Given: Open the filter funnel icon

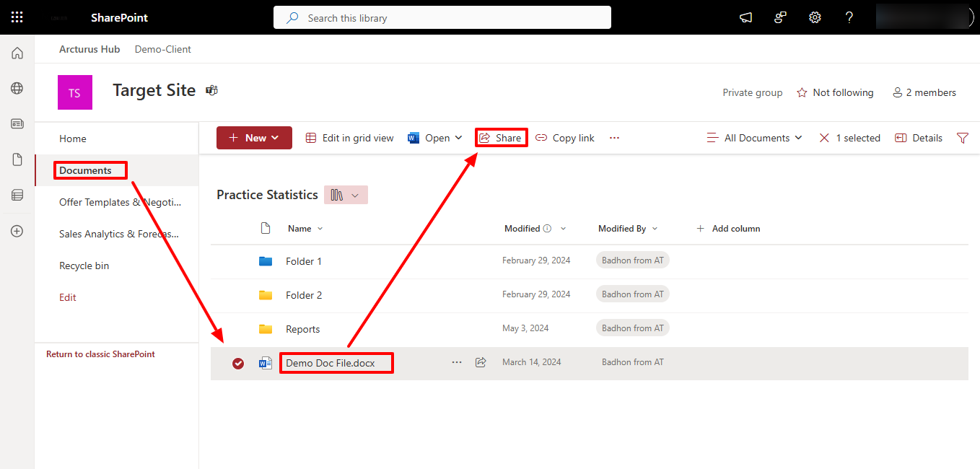Looking at the screenshot, I should (x=962, y=138).
